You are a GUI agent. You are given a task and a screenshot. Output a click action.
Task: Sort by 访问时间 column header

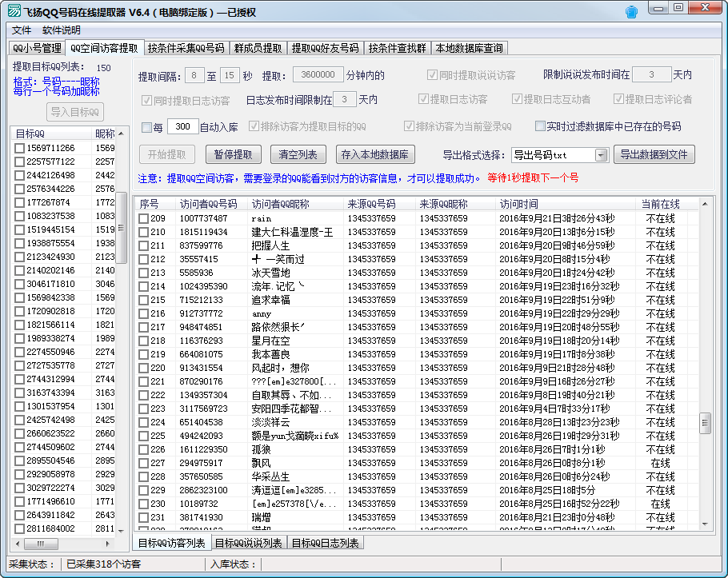click(x=566, y=204)
